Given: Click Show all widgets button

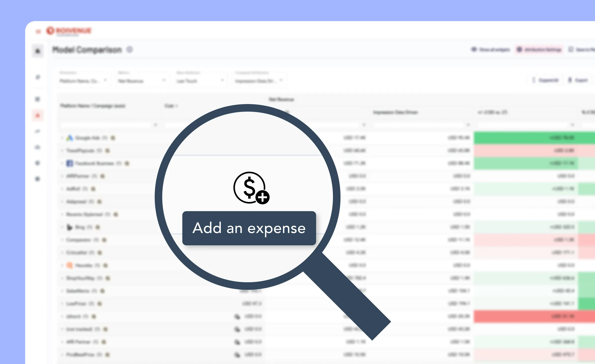Looking at the screenshot, I should pyautogui.click(x=490, y=50).
